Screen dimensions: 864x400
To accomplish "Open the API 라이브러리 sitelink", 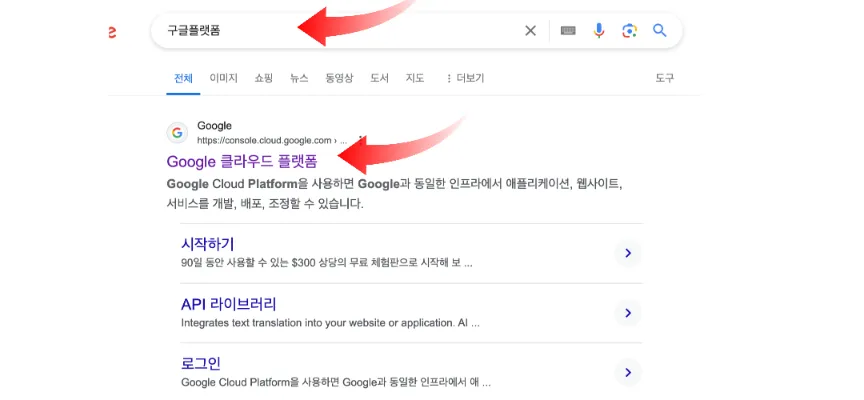I will 229,304.
